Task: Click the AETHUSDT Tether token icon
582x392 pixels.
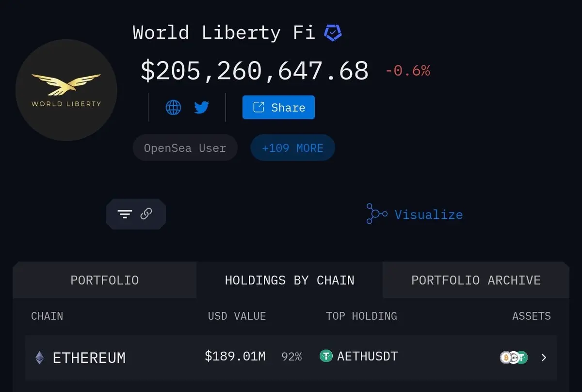Action: 326,357
